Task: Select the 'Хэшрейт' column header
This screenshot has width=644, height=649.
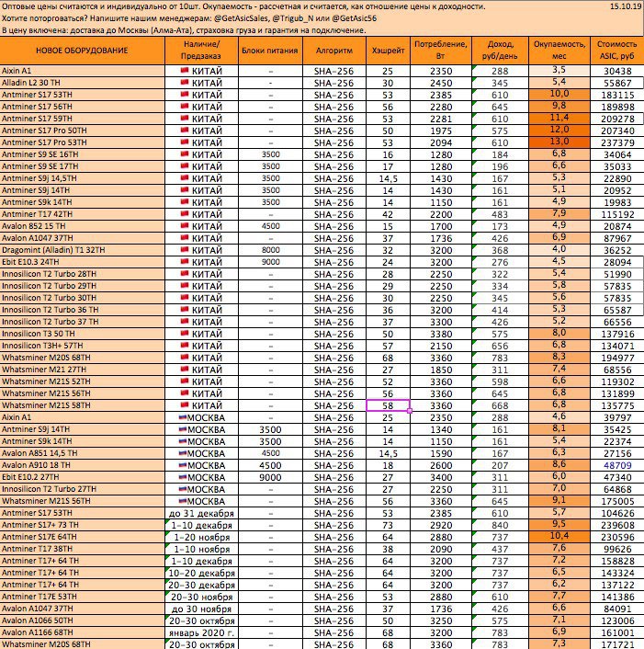Action: pyautogui.click(x=388, y=51)
